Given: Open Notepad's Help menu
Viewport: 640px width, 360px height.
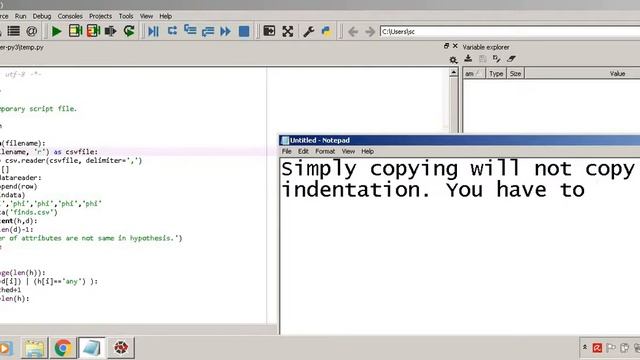Looking at the screenshot, I should 367,151.
